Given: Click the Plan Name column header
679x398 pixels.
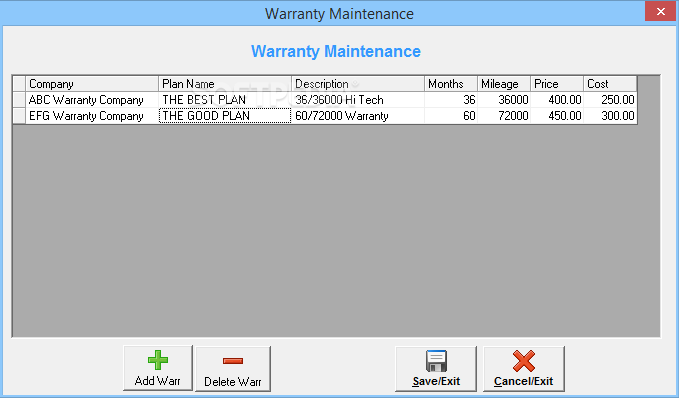Looking at the screenshot, I should point(225,84).
